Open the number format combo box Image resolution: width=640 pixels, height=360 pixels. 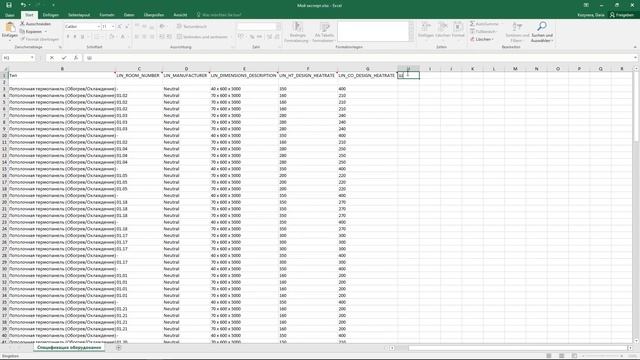pos(259,27)
